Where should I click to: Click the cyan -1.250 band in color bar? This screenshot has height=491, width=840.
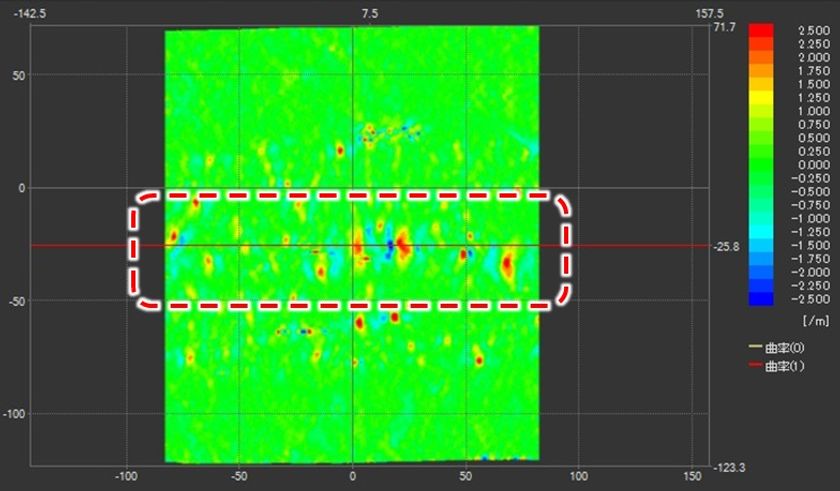click(761, 232)
